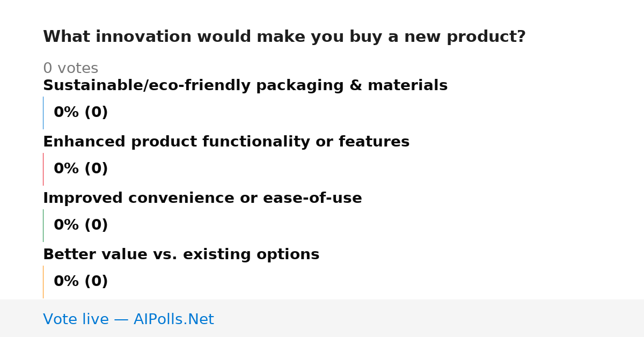644x337 pixels.
Task: Click the 0 votes total count
Action: [x=70, y=69]
